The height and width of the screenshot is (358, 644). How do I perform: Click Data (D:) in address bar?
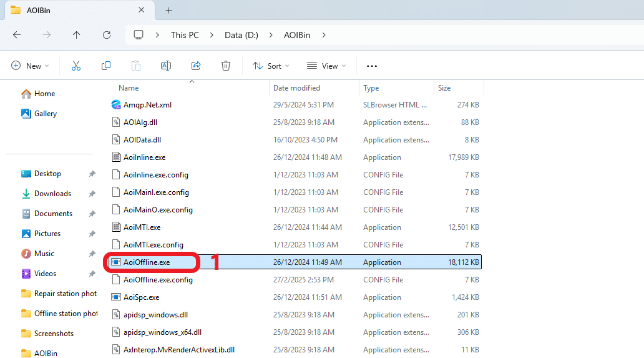pyautogui.click(x=241, y=35)
